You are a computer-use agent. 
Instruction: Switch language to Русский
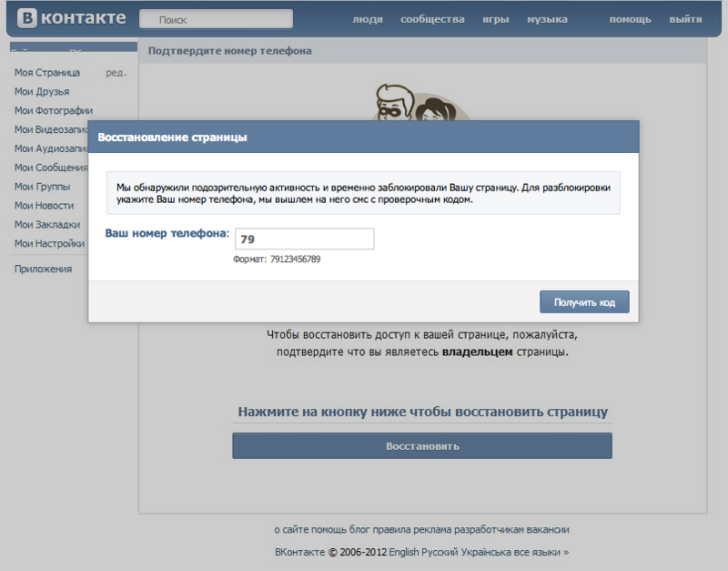click(x=440, y=553)
